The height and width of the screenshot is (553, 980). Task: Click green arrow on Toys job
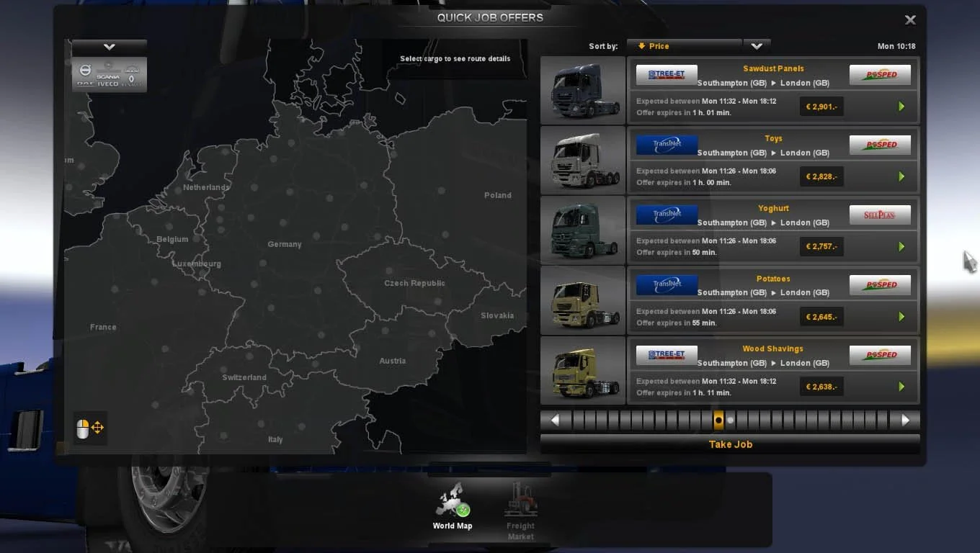[901, 176]
